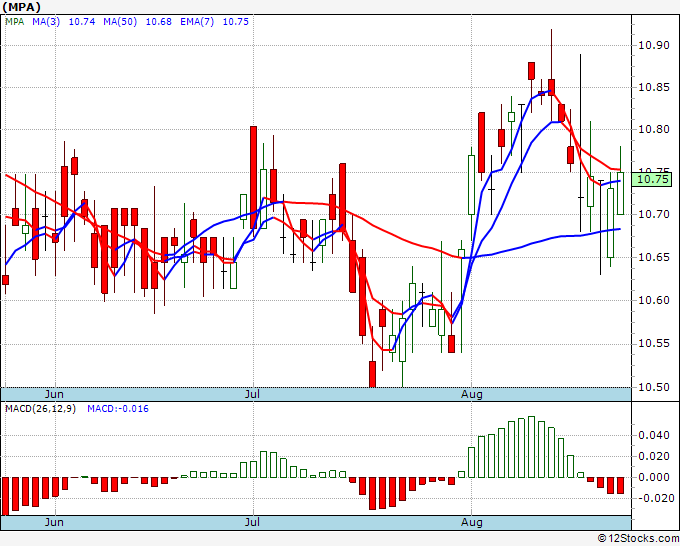Image resolution: width=680 pixels, height=546 pixels.
Task: Click the Jun label on MACD panel axis
Action: tap(54, 522)
